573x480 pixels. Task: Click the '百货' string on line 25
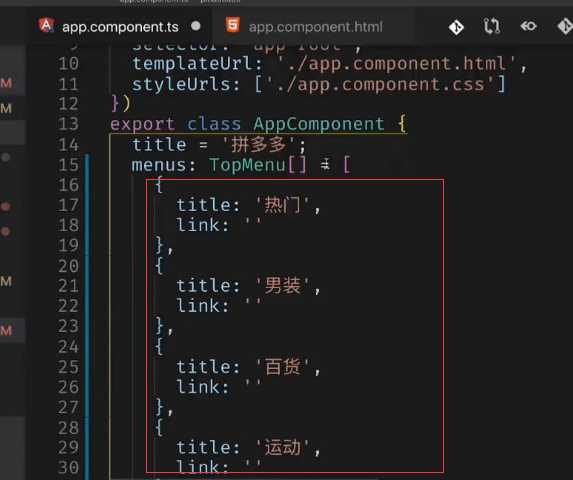(282, 367)
